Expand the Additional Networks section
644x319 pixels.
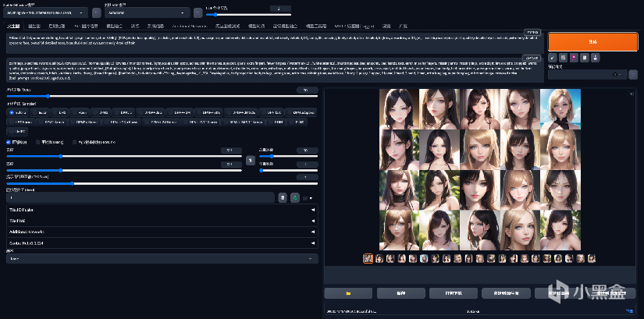point(162,232)
